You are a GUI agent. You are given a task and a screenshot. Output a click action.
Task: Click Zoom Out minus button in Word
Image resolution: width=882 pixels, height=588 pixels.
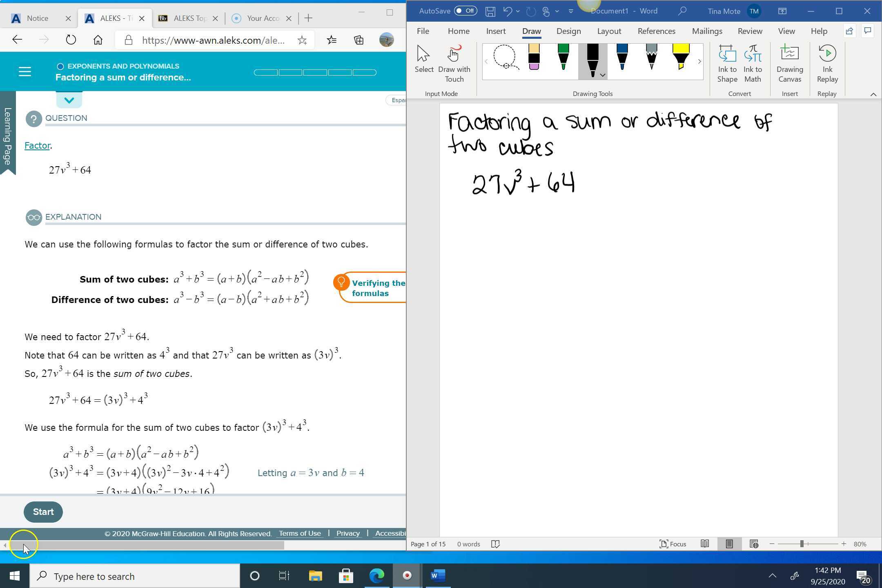(x=772, y=544)
